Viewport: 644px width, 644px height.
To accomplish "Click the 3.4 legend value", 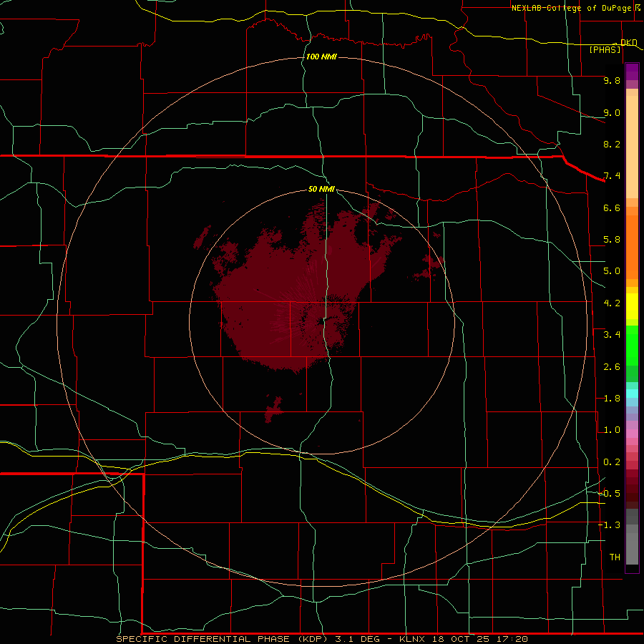I will [x=612, y=335].
